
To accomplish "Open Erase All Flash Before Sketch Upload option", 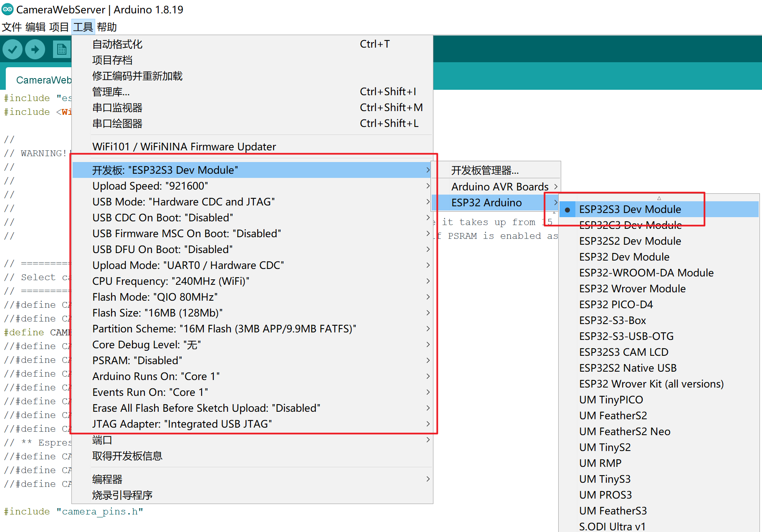I will click(252, 408).
